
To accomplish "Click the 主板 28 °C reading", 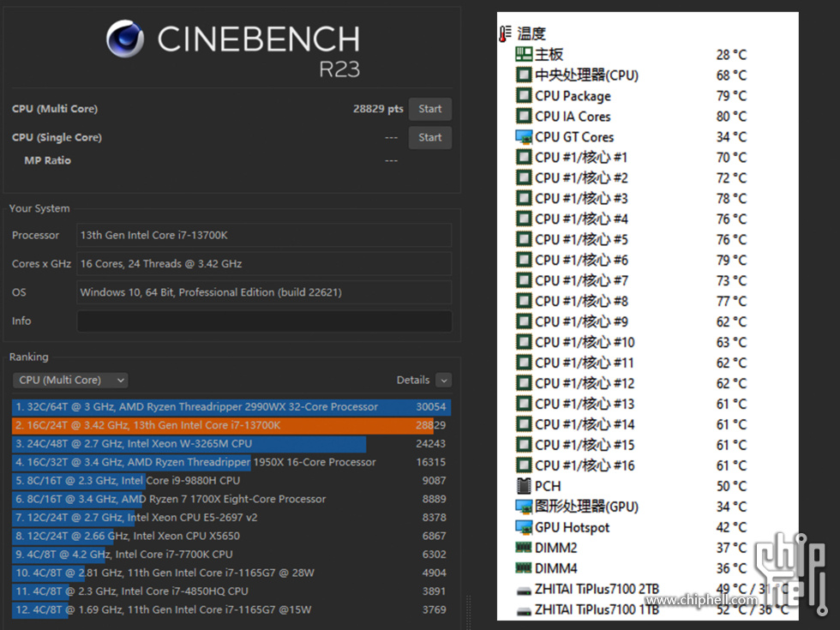I will (x=731, y=55).
